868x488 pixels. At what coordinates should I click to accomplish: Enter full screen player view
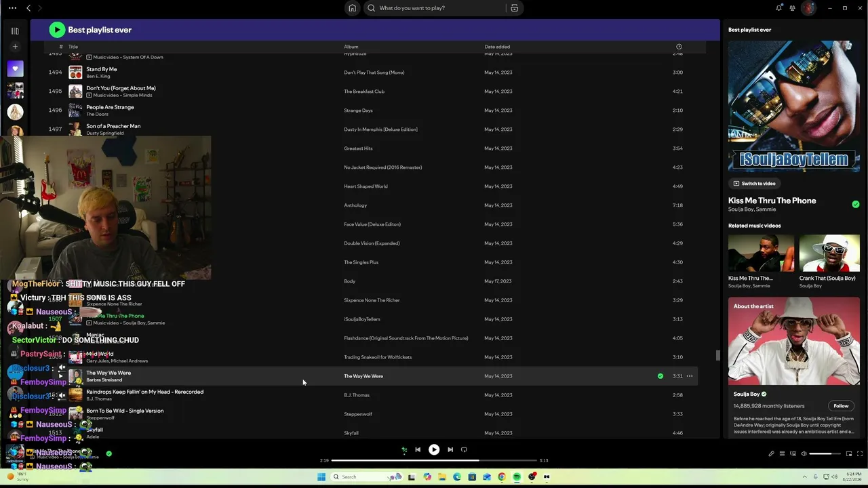860,454
